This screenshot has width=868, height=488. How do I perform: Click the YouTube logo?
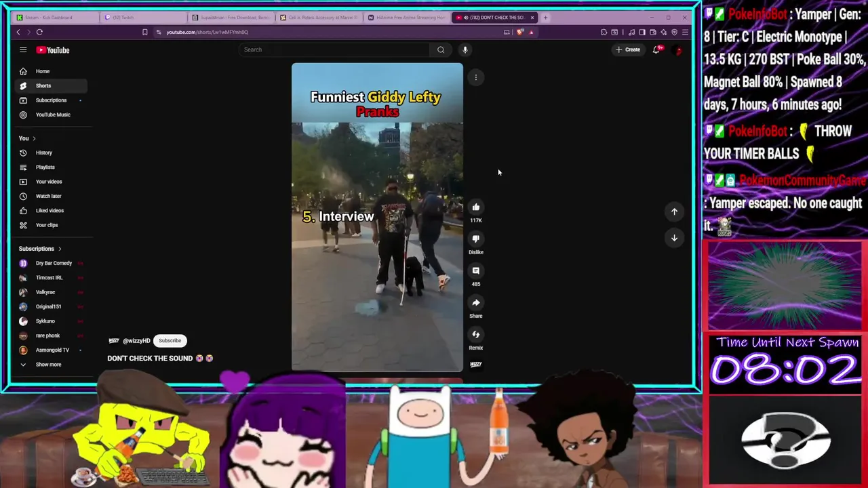click(x=53, y=50)
